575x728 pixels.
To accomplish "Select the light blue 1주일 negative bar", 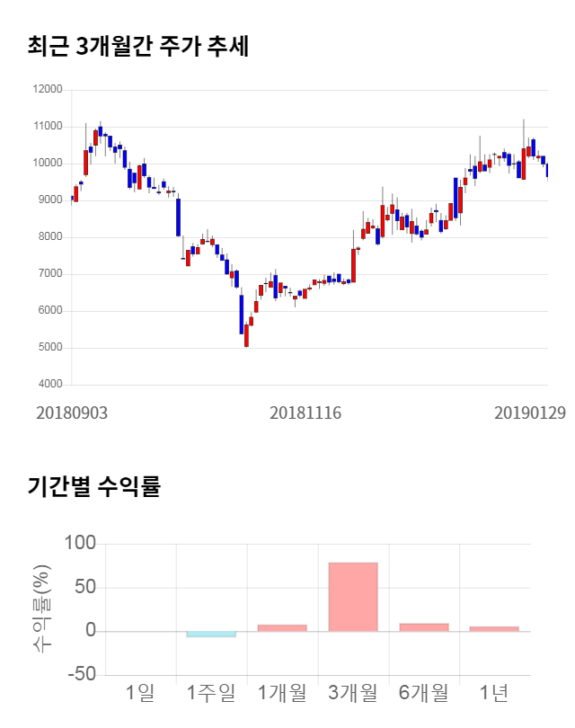I will [211, 635].
